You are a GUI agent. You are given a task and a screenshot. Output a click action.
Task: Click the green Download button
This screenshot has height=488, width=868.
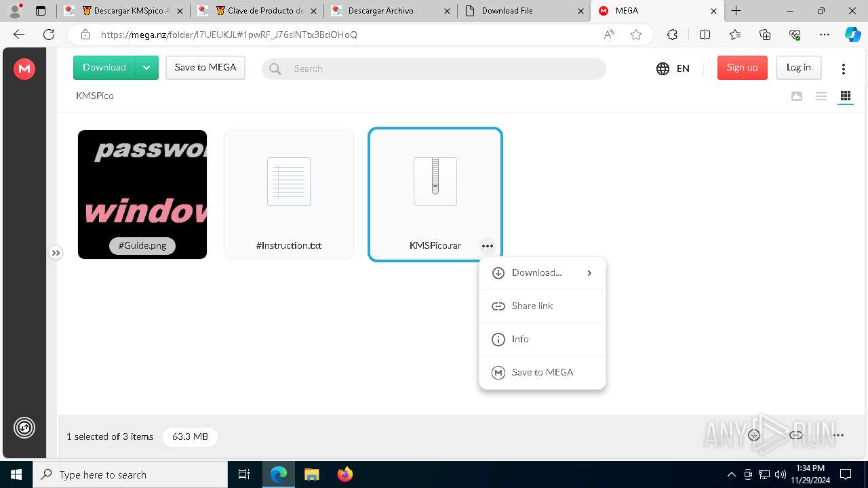pos(104,68)
